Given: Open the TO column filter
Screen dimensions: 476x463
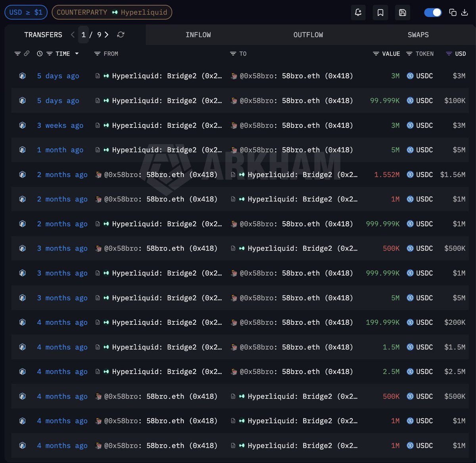Looking at the screenshot, I should [233, 54].
